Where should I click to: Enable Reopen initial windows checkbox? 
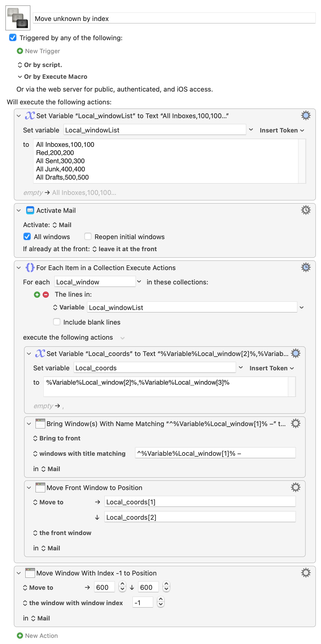coord(88,237)
